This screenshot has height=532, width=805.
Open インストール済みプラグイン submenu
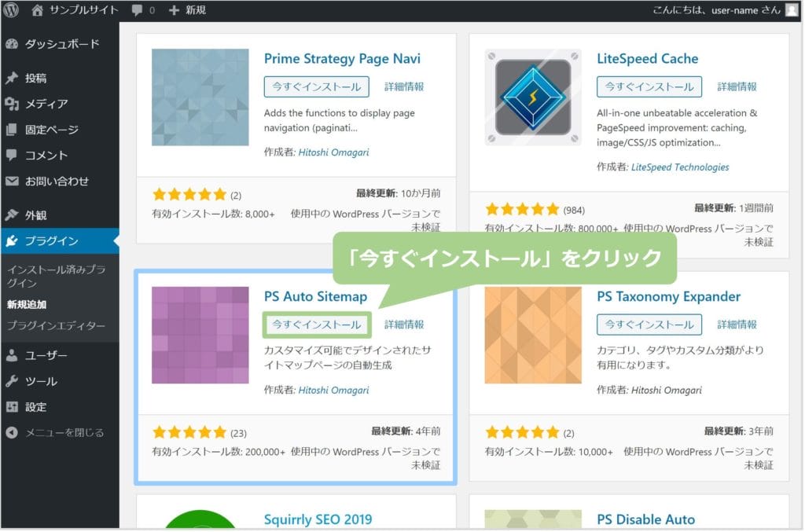(x=56, y=277)
